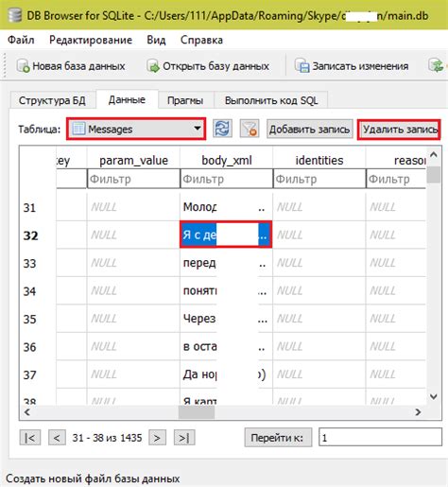The image size is (448, 487).
Task: Open the Справка menu
Action: pos(201,40)
